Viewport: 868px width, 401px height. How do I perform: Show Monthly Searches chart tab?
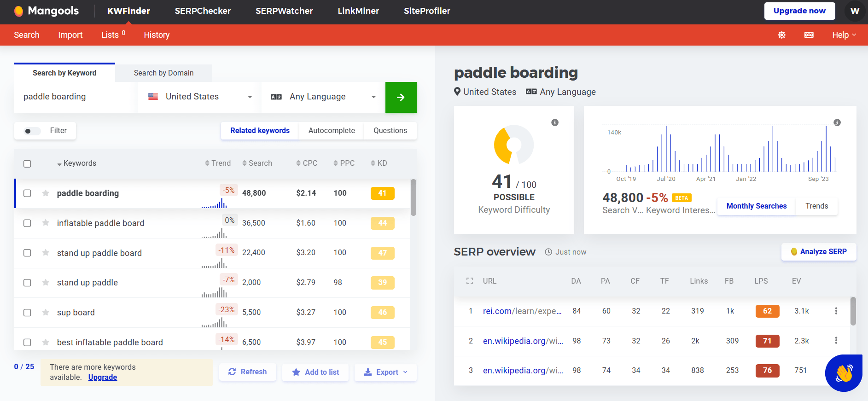tap(757, 206)
